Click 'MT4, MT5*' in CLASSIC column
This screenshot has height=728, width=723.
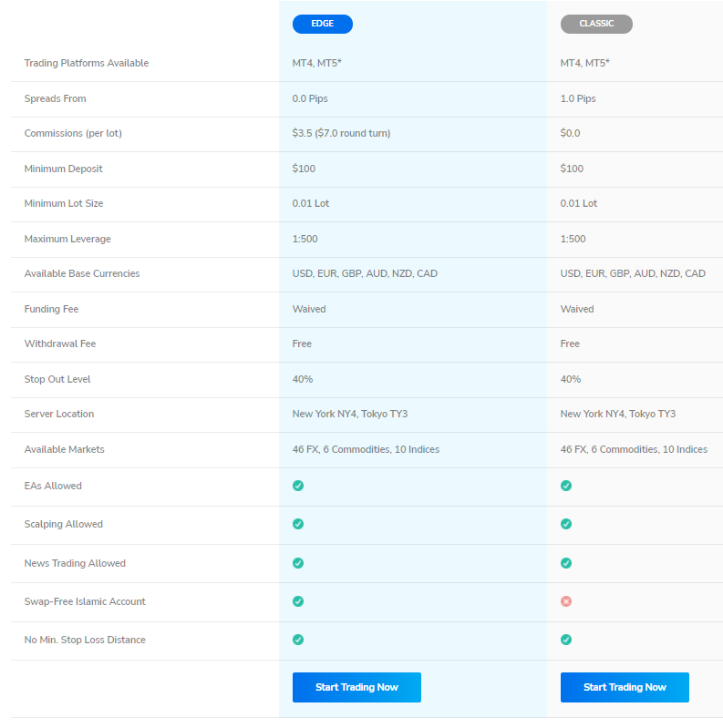point(585,63)
